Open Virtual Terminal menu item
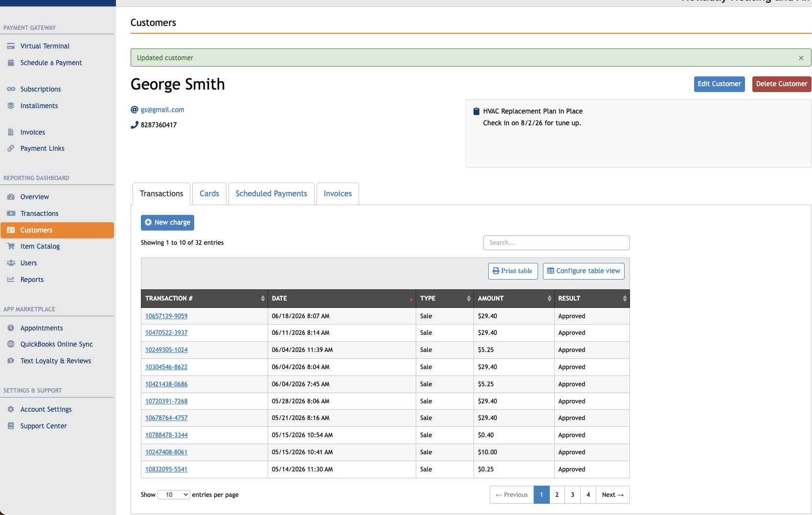 point(45,46)
